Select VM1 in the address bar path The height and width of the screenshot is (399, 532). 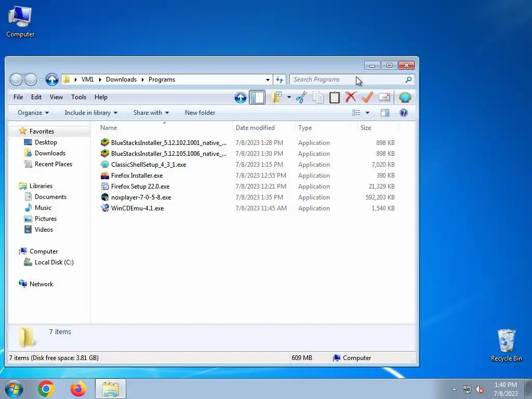click(87, 79)
